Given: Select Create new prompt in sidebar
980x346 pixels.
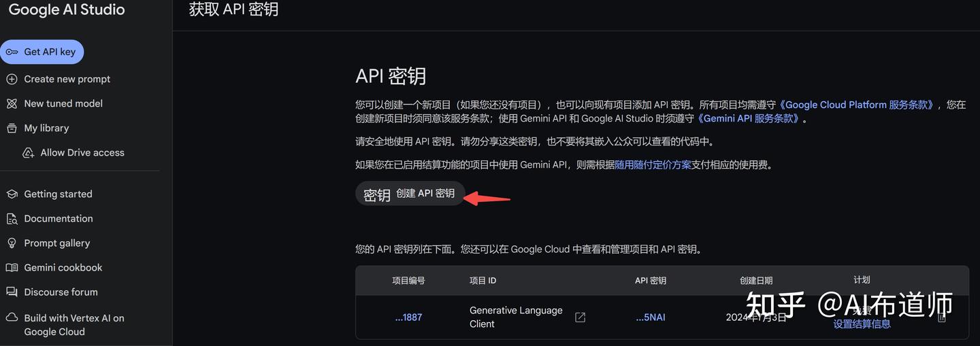Looking at the screenshot, I should pos(67,79).
